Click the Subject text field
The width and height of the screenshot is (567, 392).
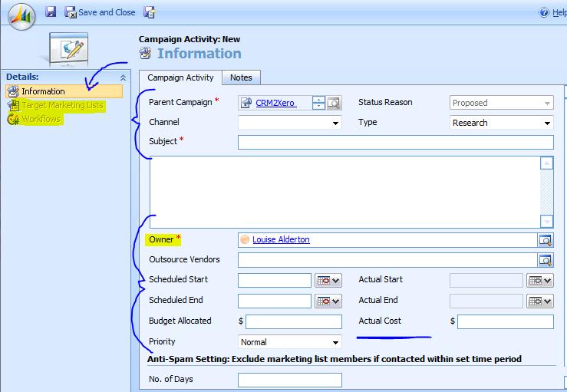tap(395, 142)
